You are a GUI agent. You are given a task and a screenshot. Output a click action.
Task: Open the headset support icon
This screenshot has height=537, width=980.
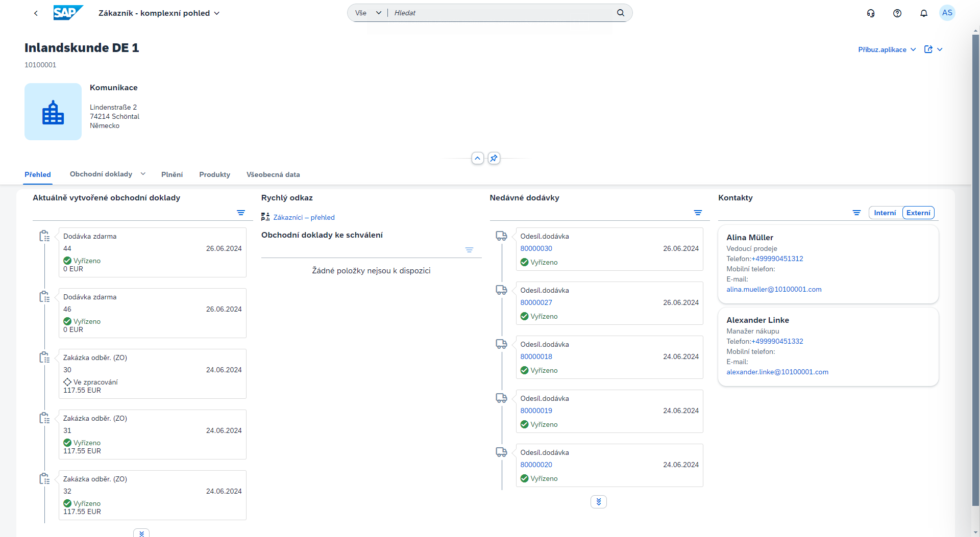point(871,13)
